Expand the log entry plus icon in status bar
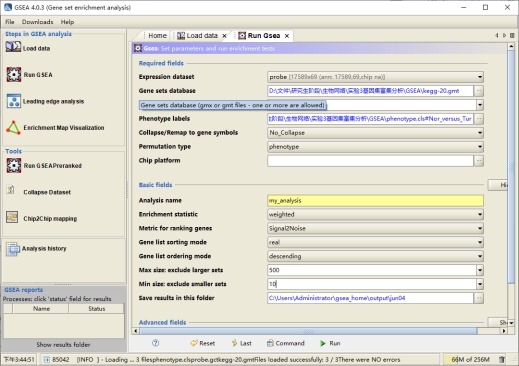The width and height of the screenshot is (519, 366). click(x=47, y=360)
